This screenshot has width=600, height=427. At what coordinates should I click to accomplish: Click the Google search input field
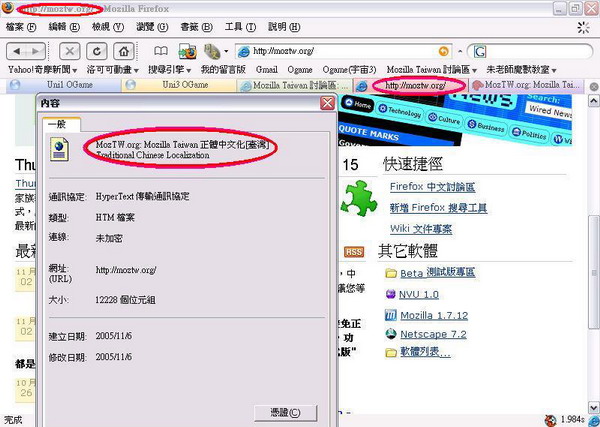point(538,51)
